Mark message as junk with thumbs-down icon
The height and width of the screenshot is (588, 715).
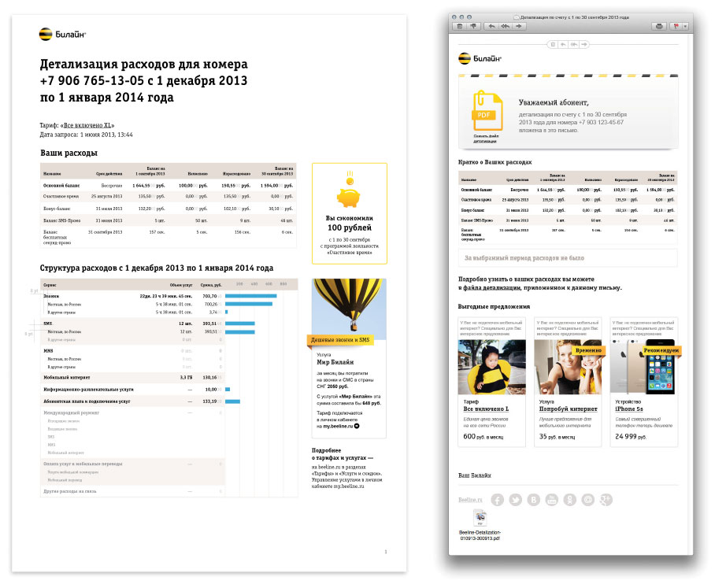[474, 26]
